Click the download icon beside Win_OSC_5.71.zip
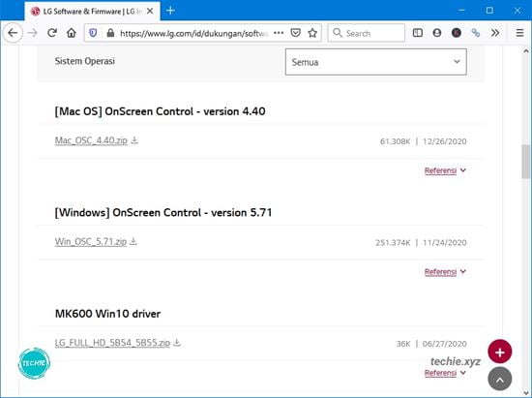The image size is (532, 398). (133, 241)
